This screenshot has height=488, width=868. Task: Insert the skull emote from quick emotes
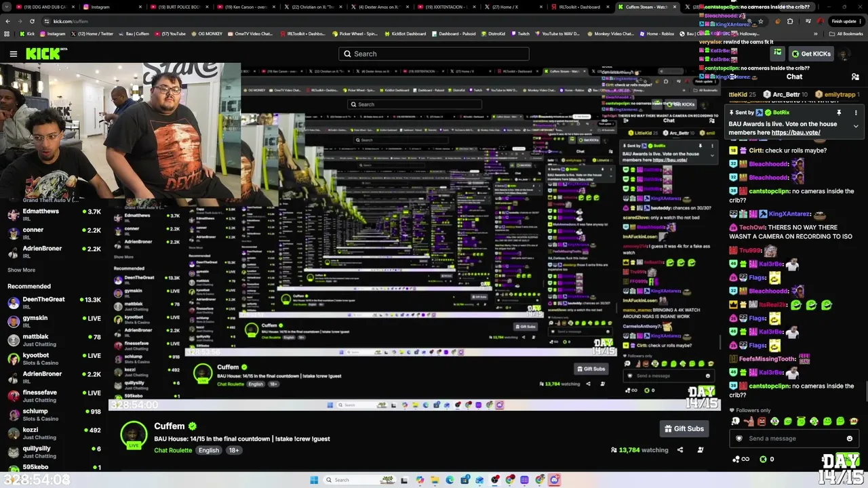click(x=736, y=422)
